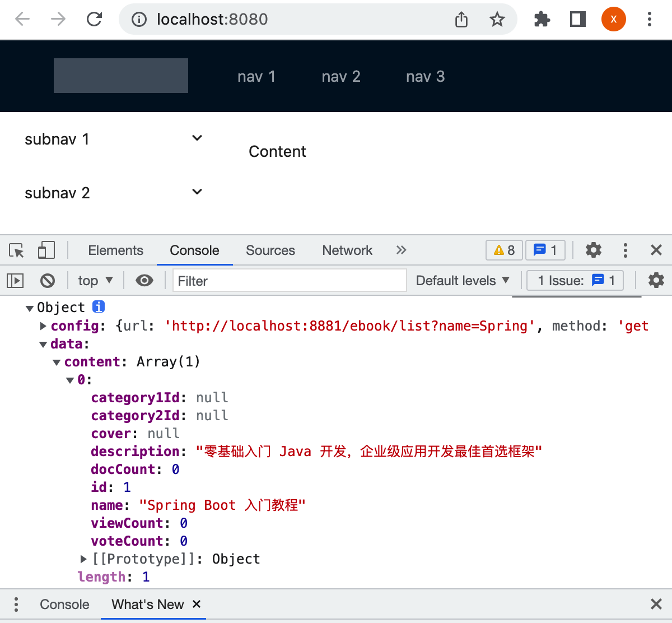Create a live expression with eye icon

144,280
